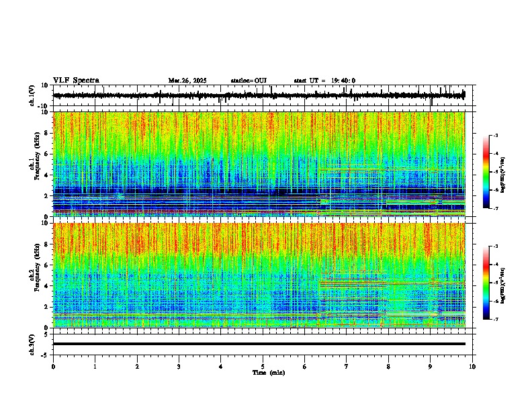The width and height of the screenshot is (532, 411).
Task: Click time-axis tick label '1'
Action: (95, 367)
